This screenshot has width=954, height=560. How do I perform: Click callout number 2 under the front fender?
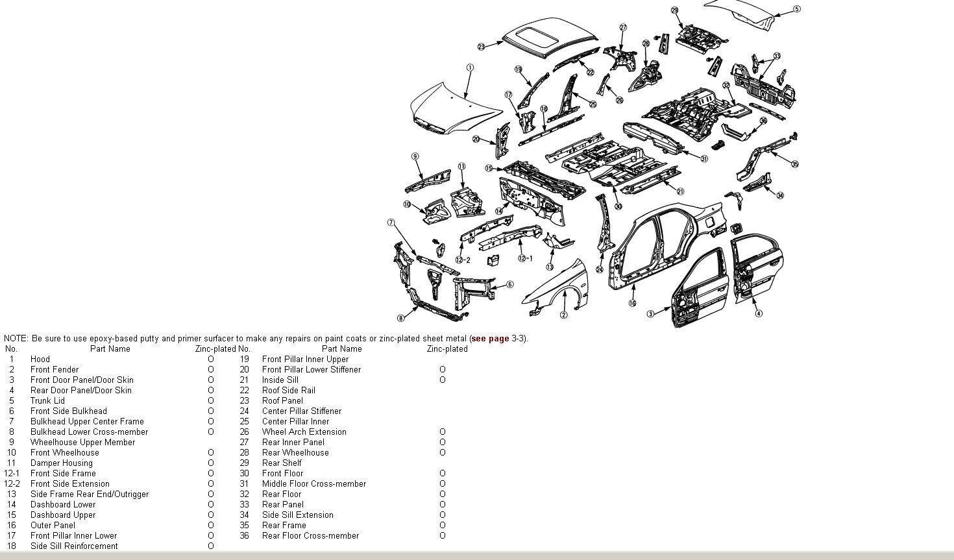[x=563, y=315]
